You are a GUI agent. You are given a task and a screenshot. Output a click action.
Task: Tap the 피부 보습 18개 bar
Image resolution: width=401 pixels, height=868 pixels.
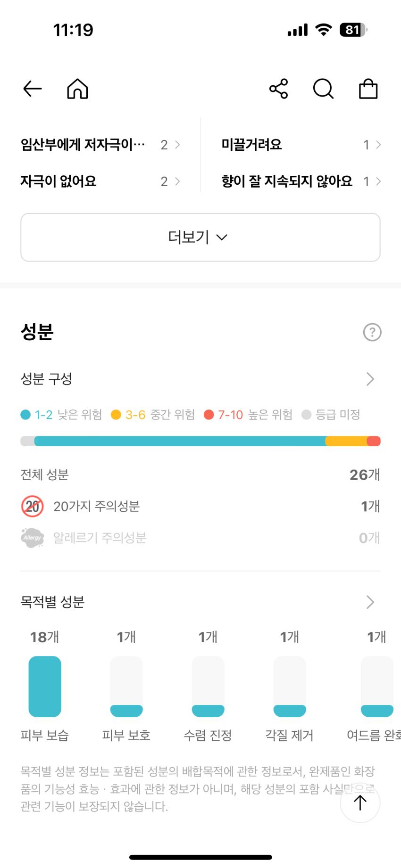[45, 687]
